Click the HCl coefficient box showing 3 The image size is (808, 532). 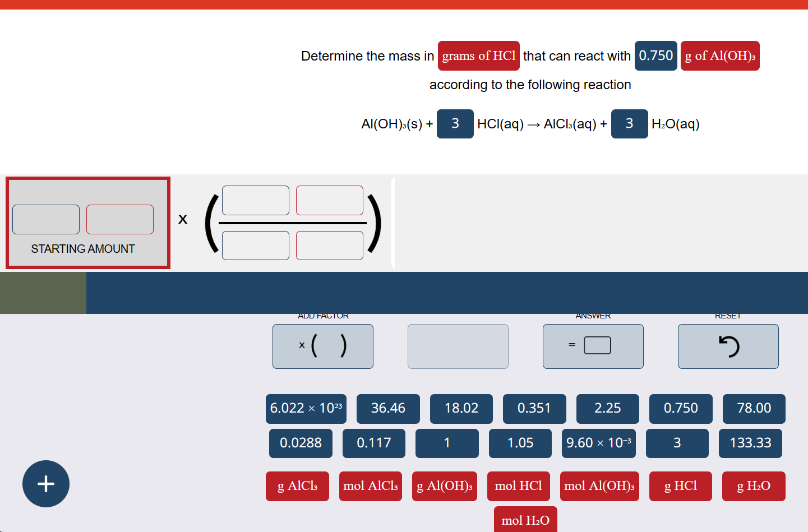(x=455, y=123)
